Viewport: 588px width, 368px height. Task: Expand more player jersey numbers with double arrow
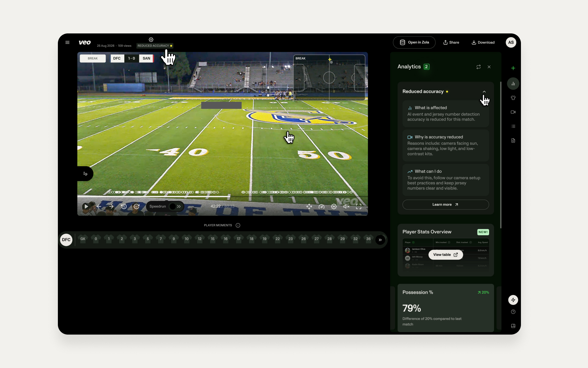coord(380,240)
